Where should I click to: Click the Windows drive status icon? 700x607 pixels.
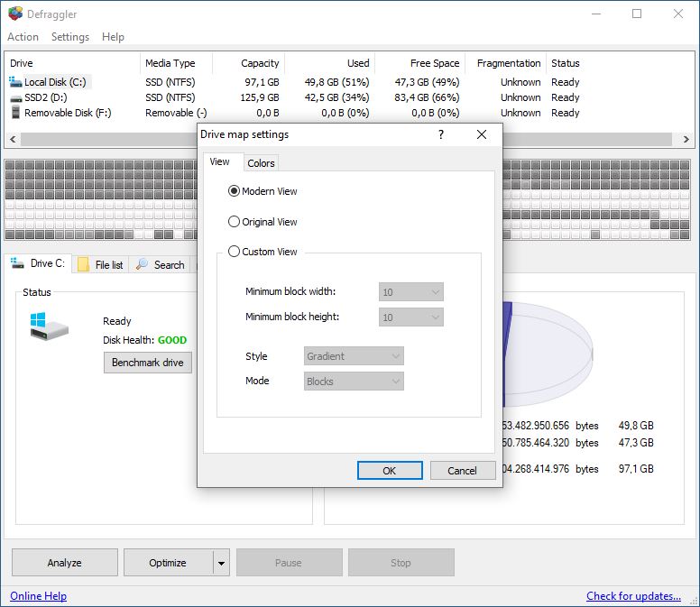pyautogui.click(x=49, y=326)
